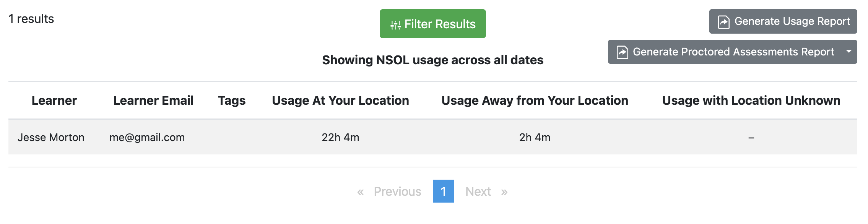Viewport: 868px width, 224px height.
Task: Click the double-left chevron before Previous
Action: click(x=360, y=192)
